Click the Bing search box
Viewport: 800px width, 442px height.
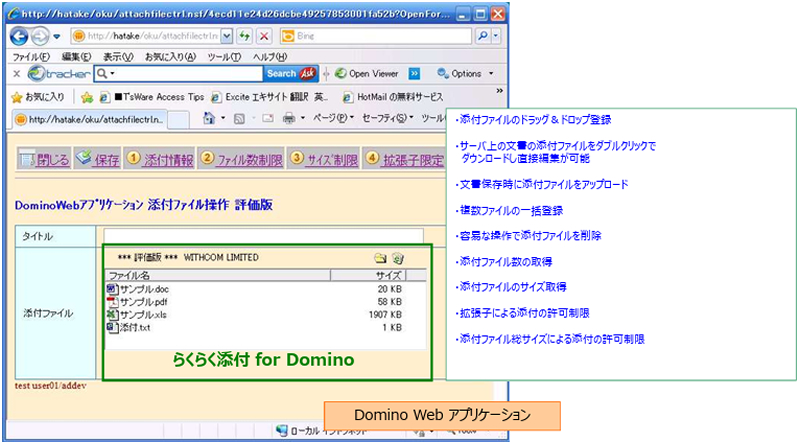click(377, 36)
